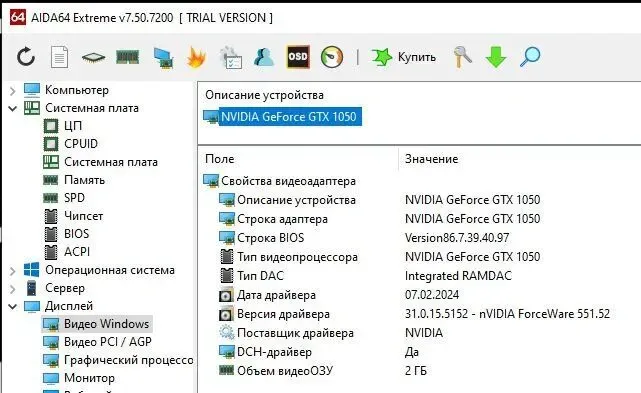
Task: Expand the Сервер tree node
Action: [13, 289]
